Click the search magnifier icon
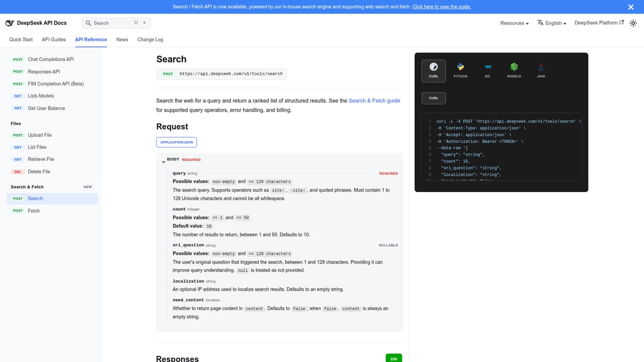Image resolution: width=644 pixels, height=362 pixels. 89,23
